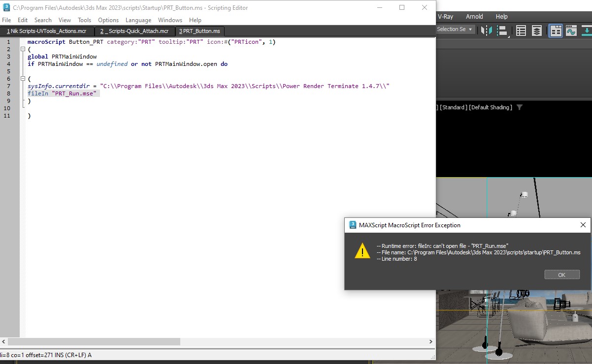Open the Selection Set dropdown

pos(454,30)
